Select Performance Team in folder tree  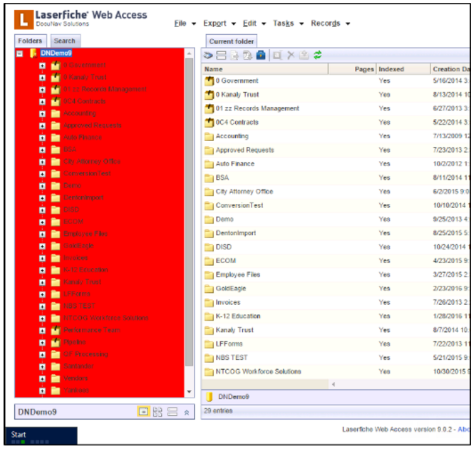[x=92, y=330]
